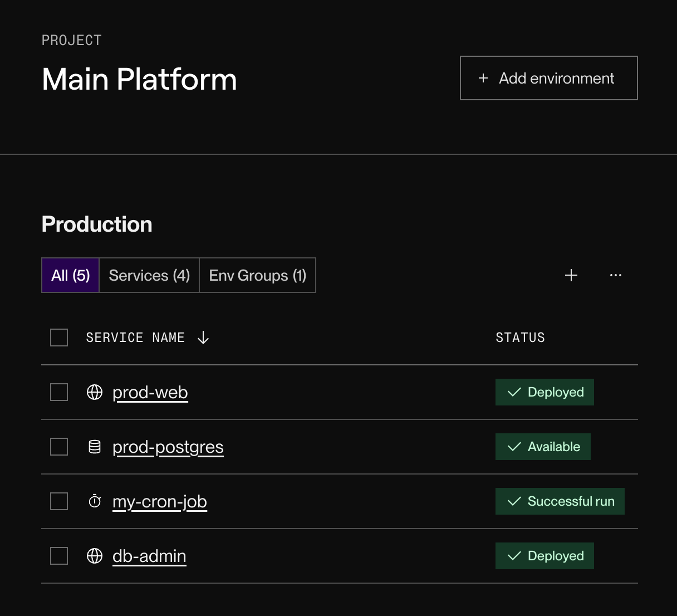Click the Successful run status badge
The height and width of the screenshot is (616, 677).
[x=560, y=501]
